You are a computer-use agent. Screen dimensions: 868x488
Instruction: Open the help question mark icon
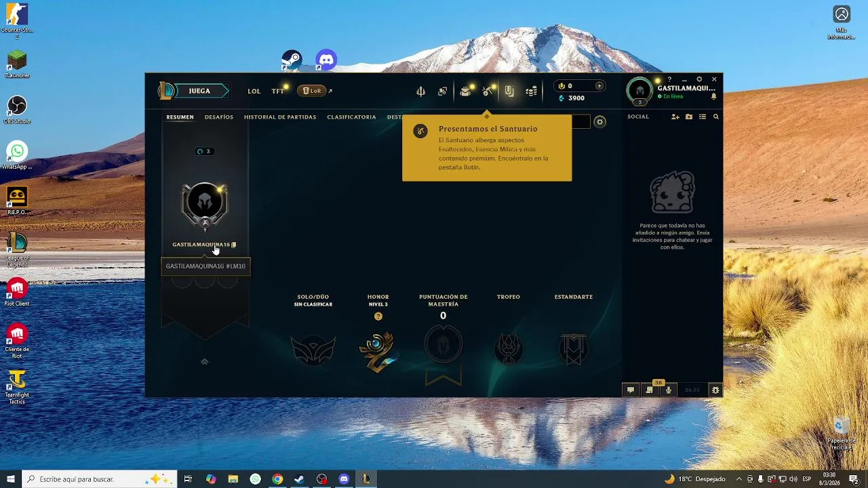pos(669,80)
